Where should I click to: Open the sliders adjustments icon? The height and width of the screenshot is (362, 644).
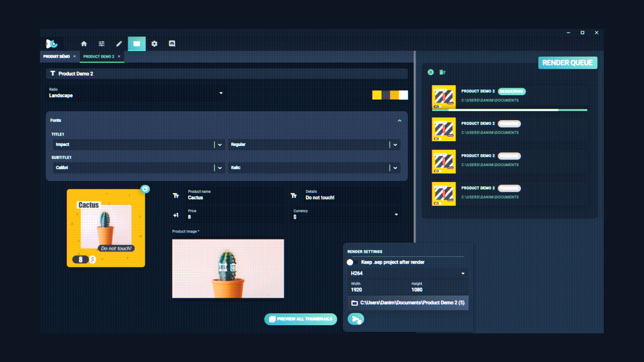(102, 44)
